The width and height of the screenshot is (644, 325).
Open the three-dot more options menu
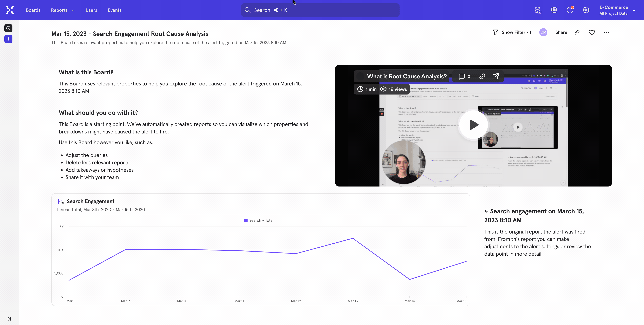click(x=606, y=32)
